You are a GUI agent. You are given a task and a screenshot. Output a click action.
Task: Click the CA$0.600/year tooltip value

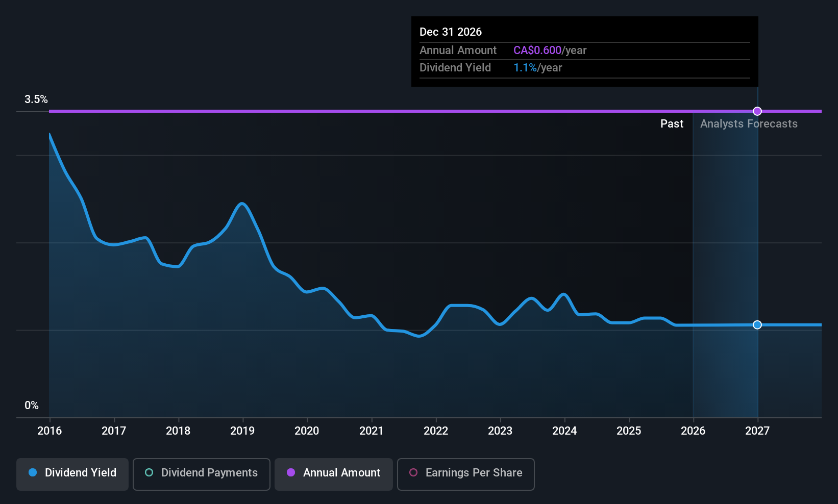pyautogui.click(x=550, y=51)
